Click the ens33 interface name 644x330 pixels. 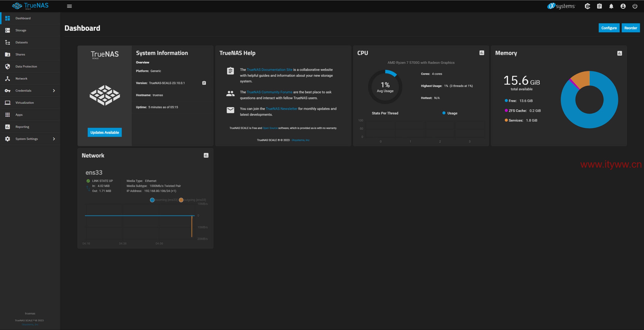[x=94, y=173]
